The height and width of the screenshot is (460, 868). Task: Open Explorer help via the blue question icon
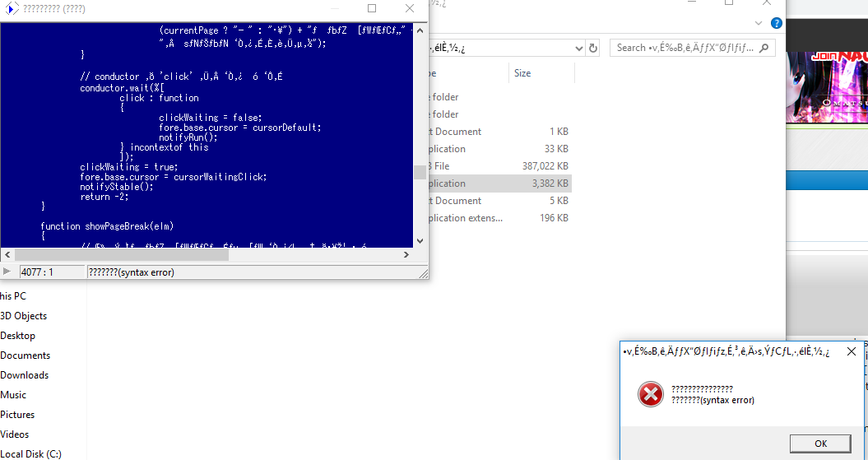[x=777, y=23]
